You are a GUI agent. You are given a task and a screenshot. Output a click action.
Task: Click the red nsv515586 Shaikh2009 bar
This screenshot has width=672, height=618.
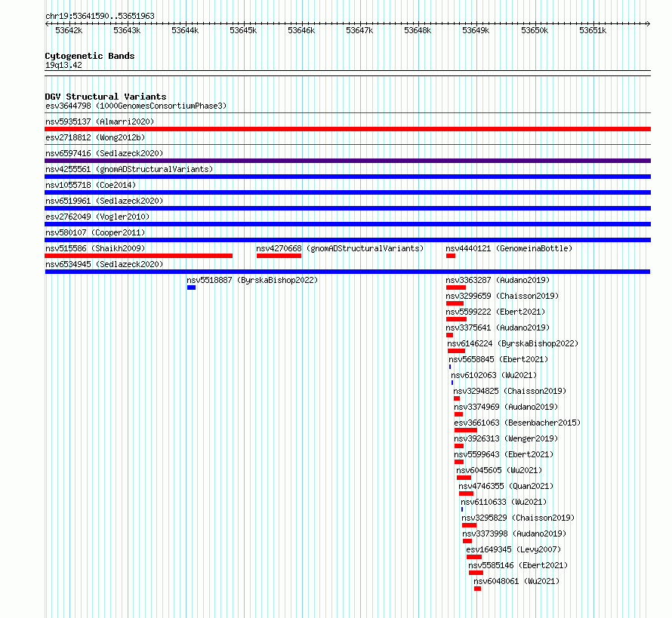[138, 256]
